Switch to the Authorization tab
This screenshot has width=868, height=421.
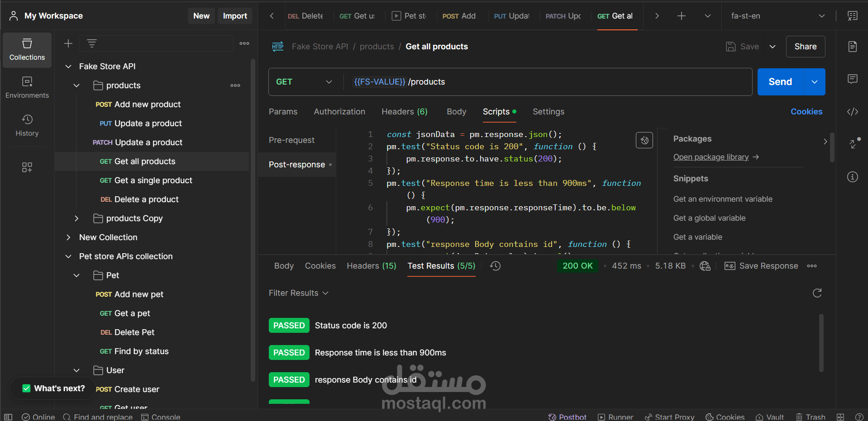click(x=339, y=112)
